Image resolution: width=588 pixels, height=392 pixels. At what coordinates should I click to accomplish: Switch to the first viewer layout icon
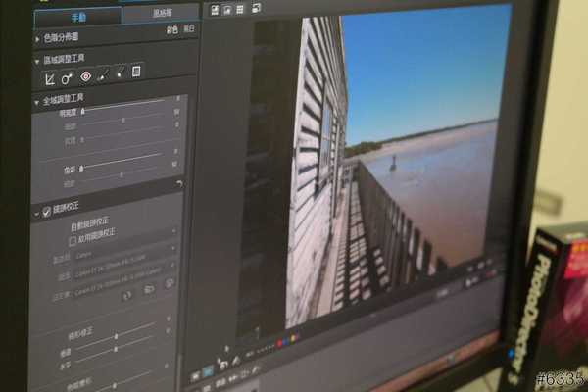[x=215, y=10]
